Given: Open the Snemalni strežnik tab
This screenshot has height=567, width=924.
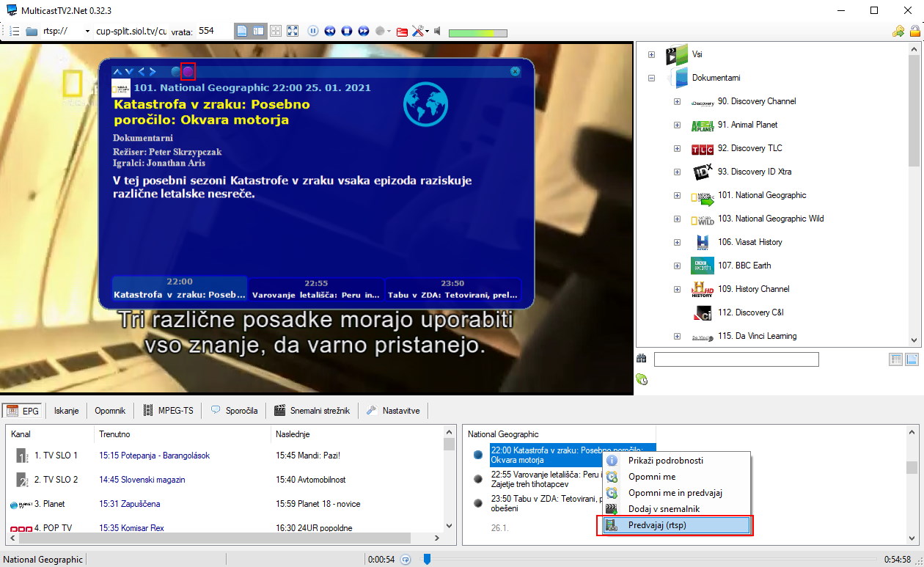Looking at the screenshot, I should pos(312,411).
